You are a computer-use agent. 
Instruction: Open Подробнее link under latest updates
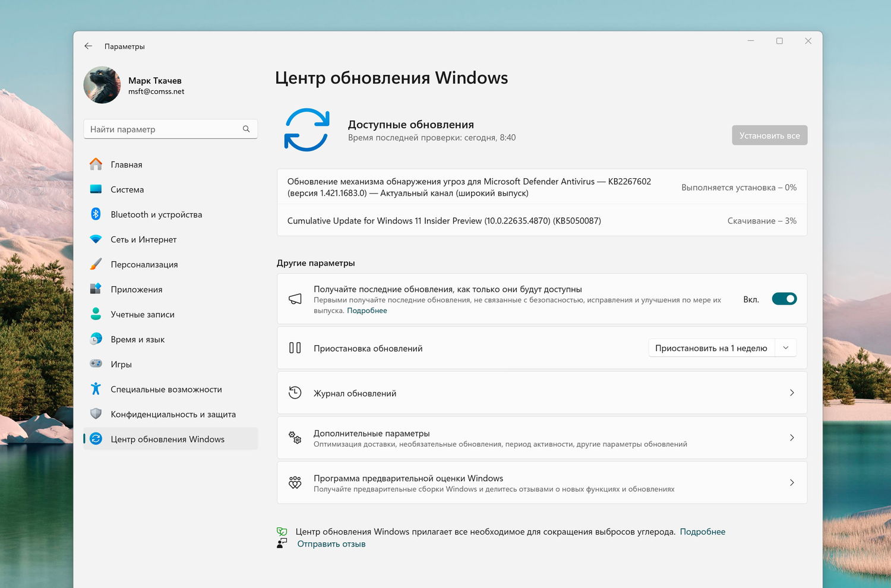[367, 311]
